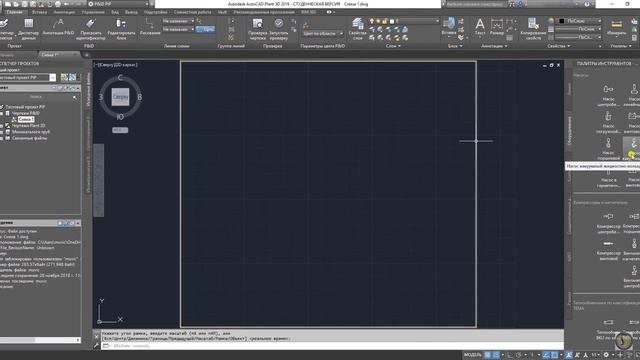This screenshot has height=360, width=640.
Task: Open the workspace dropdown in the title bar
Action: pyautogui.click(x=118, y=4)
